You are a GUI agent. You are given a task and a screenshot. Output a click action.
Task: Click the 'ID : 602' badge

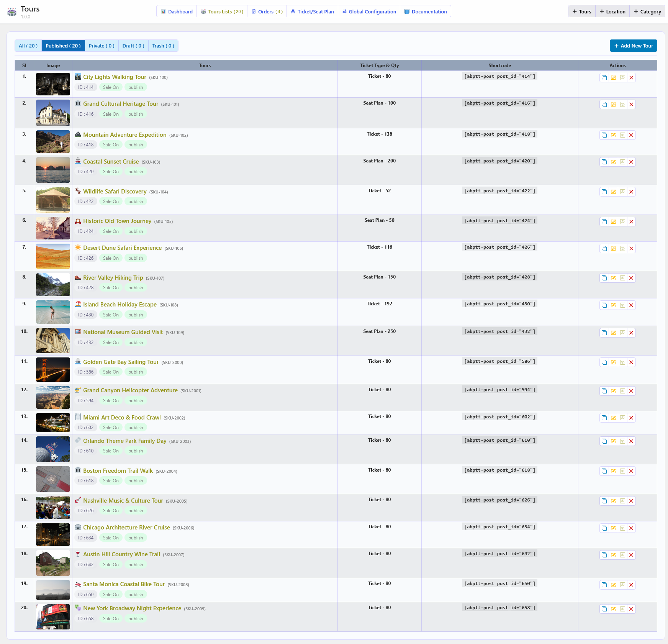coord(86,428)
